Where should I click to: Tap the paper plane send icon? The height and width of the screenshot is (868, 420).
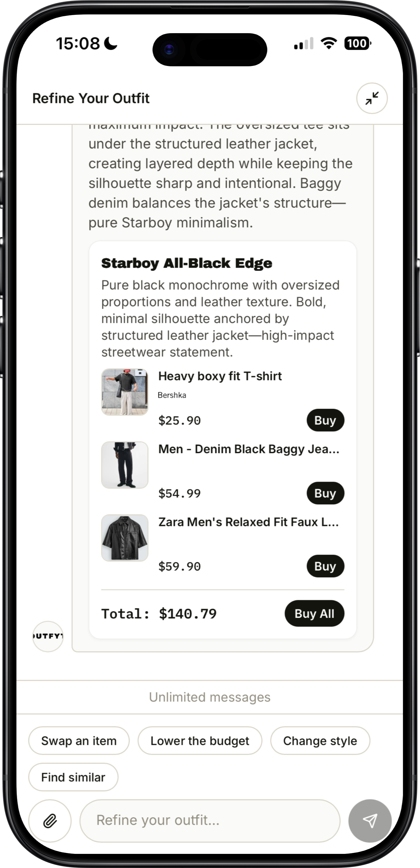click(370, 821)
